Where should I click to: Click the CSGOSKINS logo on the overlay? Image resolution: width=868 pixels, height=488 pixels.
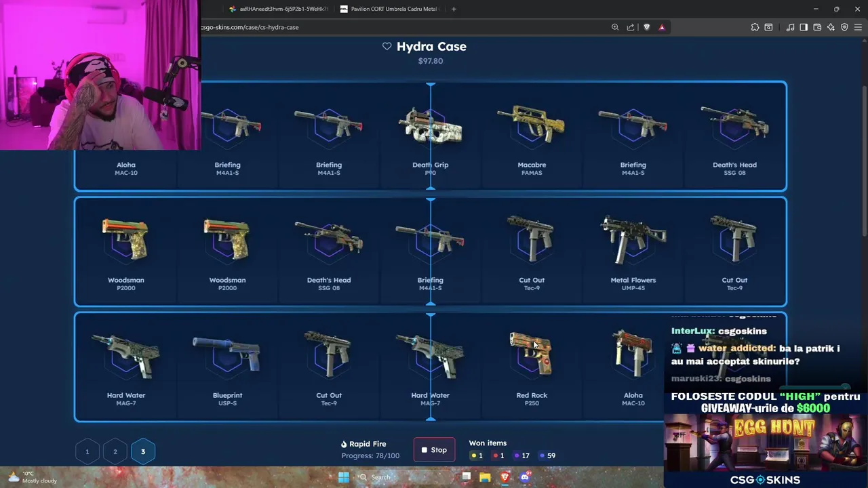(765, 480)
